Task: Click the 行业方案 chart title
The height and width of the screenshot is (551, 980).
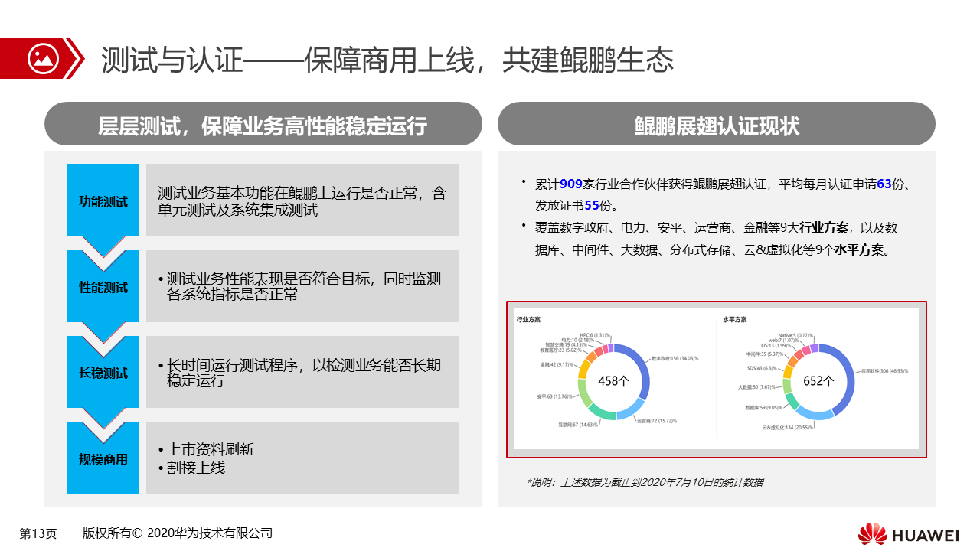Action: point(528,320)
